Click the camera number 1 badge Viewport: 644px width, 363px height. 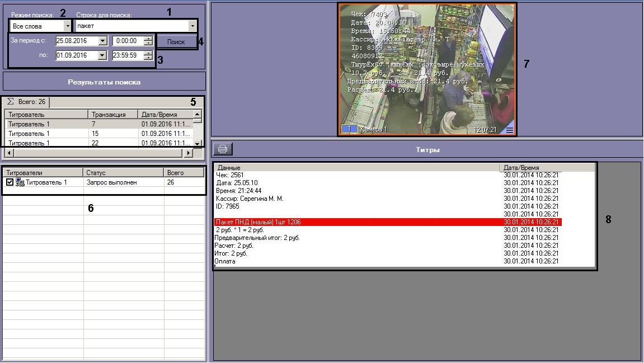coord(349,129)
